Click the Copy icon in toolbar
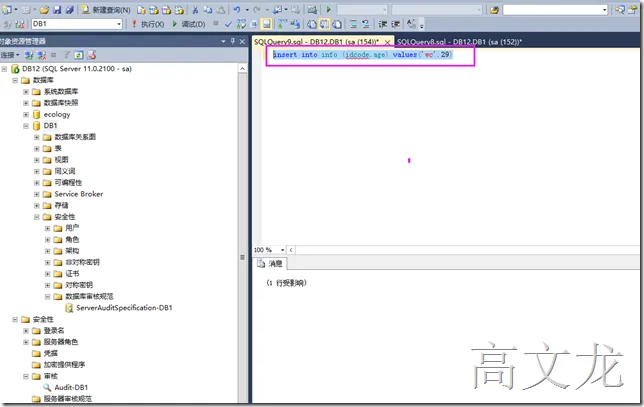The image size is (644, 407). (x=208, y=9)
